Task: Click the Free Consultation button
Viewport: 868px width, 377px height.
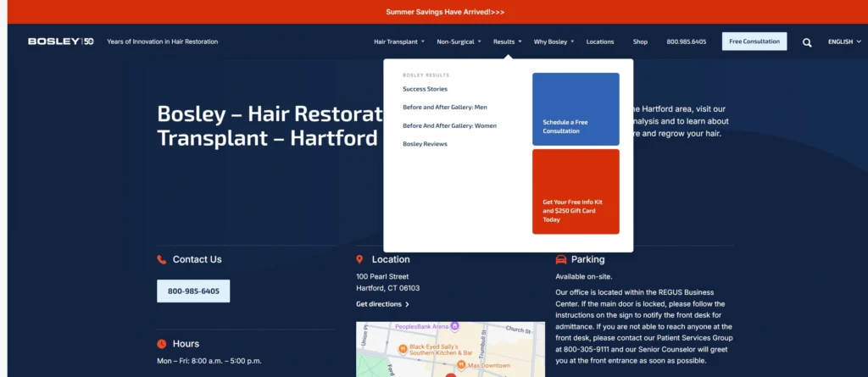Action: click(x=754, y=42)
